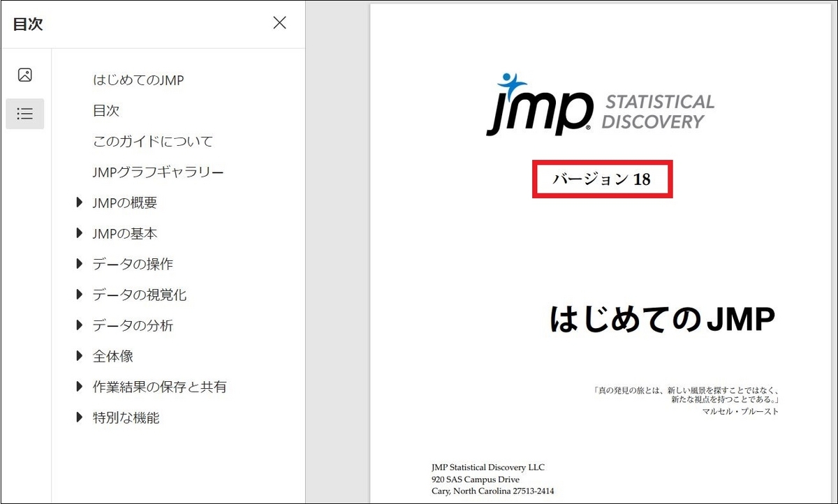Screen dimensions: 838x504
Task: Expand the 全体像 section
Action: pyautogui.click(x=79, y=356)
